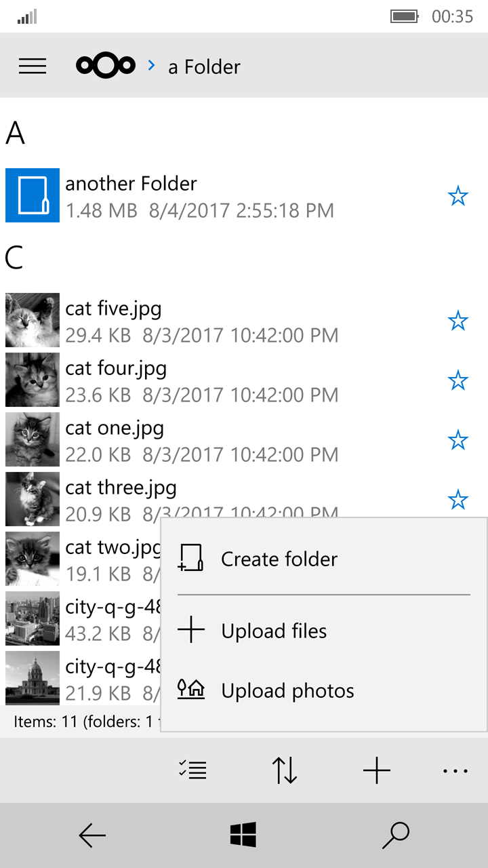This screenshot has width=488, height=868.
Task: Click the Nextcloud logo home icon
Action: point(106,65)
